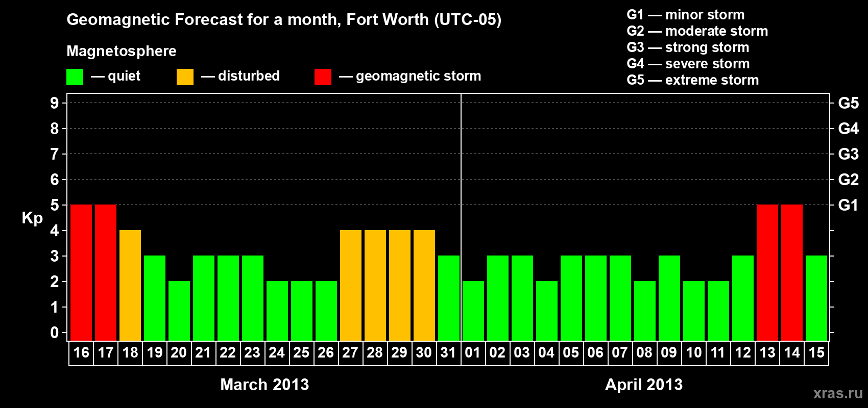Click the date label 21
Viewport: 868px width, 408px height.
click(203, 352)
